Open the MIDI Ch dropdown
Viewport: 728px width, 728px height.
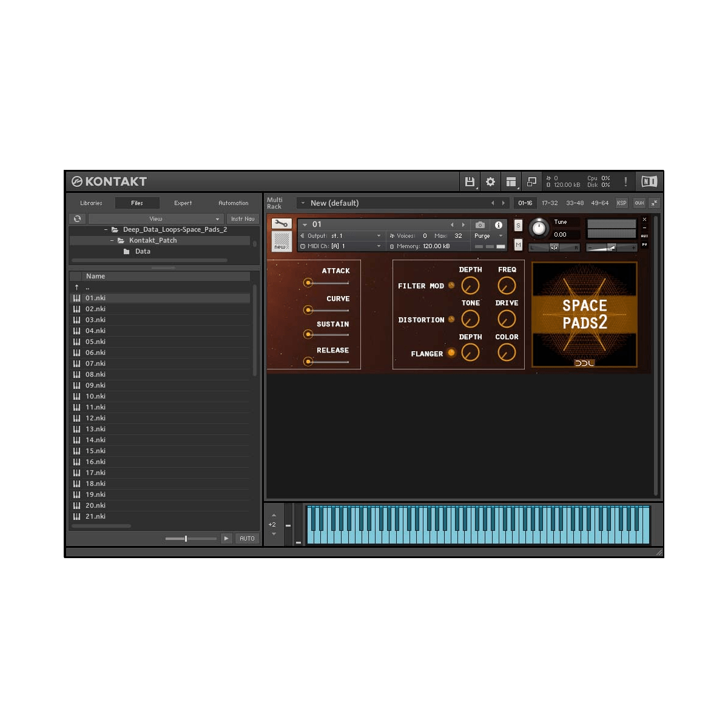pyautogui.click(x=342, y=246)
